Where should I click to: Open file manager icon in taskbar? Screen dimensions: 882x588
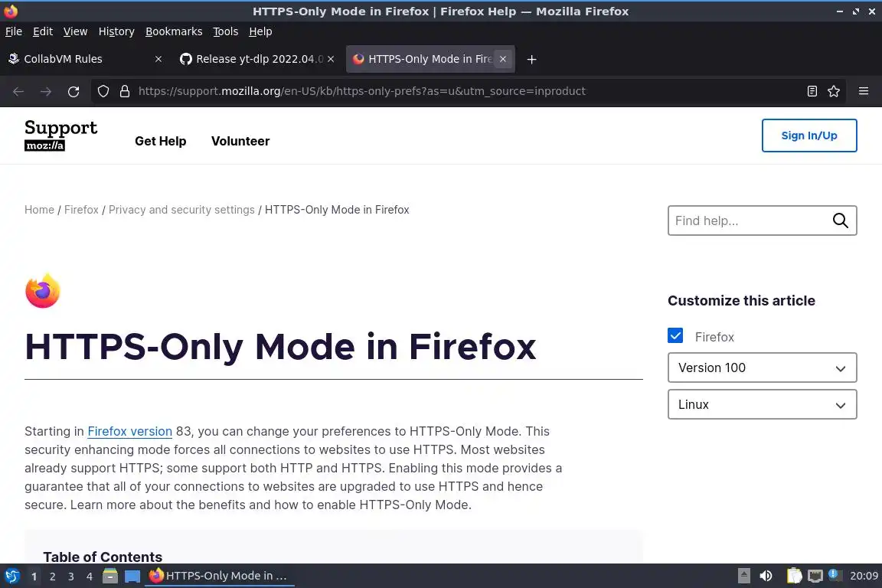tap(110, 577)
